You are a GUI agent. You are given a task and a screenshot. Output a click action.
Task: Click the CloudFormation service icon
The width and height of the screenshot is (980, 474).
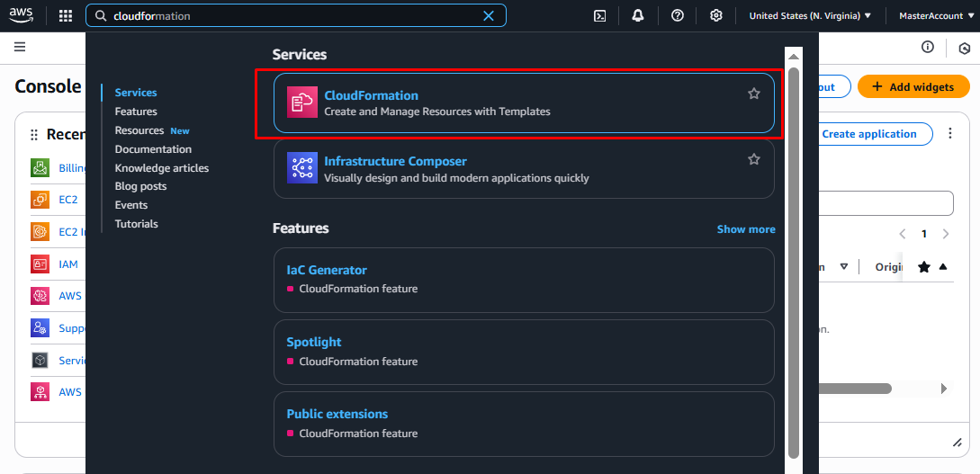coord(301,102)
